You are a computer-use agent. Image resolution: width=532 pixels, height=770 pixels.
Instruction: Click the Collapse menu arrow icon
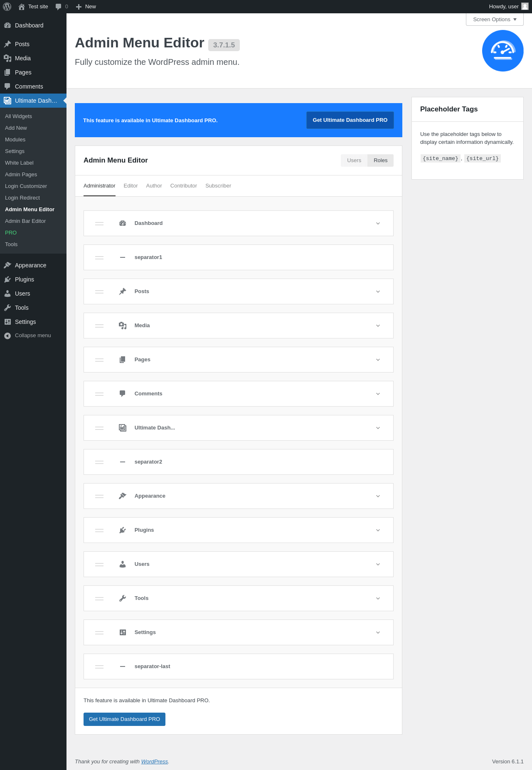7,336
